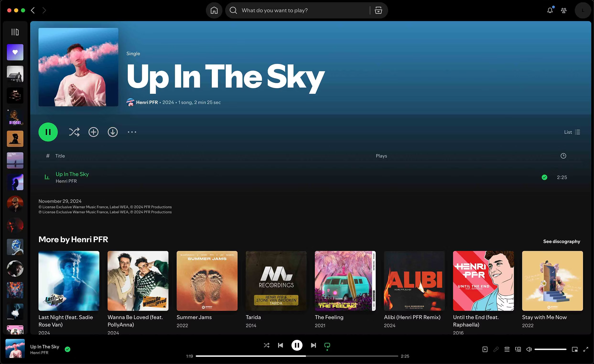Enter full screen mode icon
The image size is (594, 364).
(586, 349)
